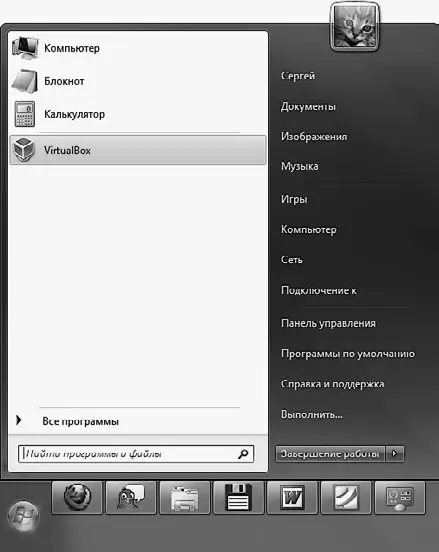Open the file explorer folder icon on taskbar
Screen dimensions: 439x552
tap(185, 498)
